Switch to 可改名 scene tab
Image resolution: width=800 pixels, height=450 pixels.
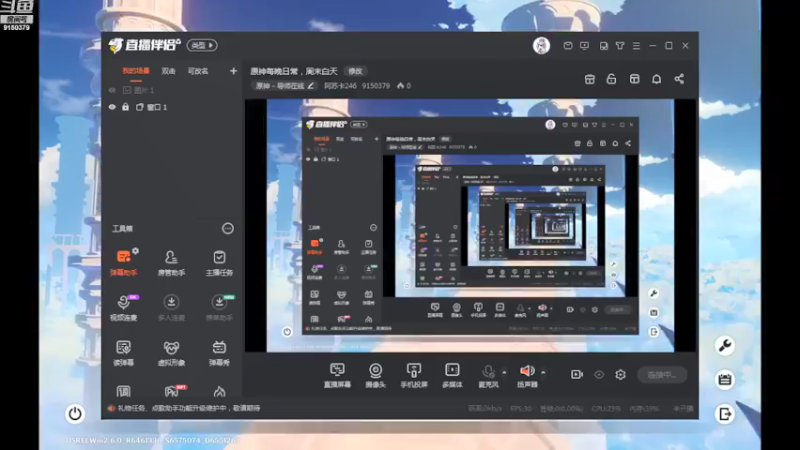(198, 71)
